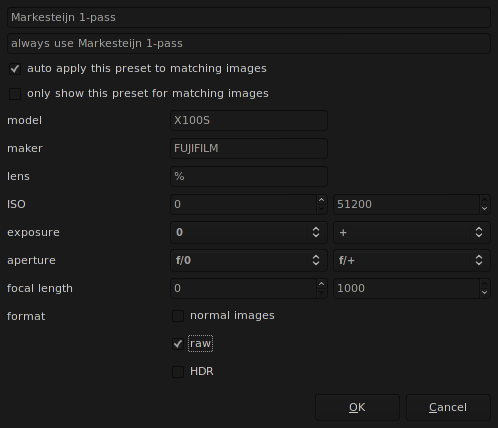Click the focal length minimum field
Viewport: 498px width, 428px height.
pyautogui.click(x=243, y=288)
